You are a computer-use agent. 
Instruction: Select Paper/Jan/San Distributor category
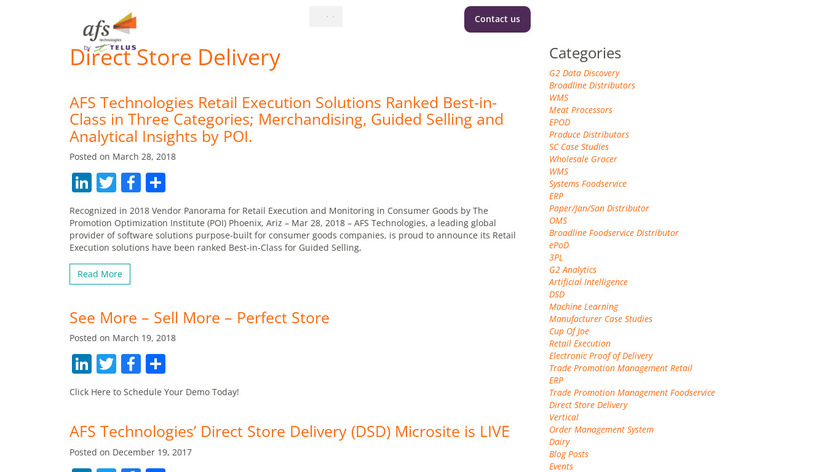click(x=599, y=208)
